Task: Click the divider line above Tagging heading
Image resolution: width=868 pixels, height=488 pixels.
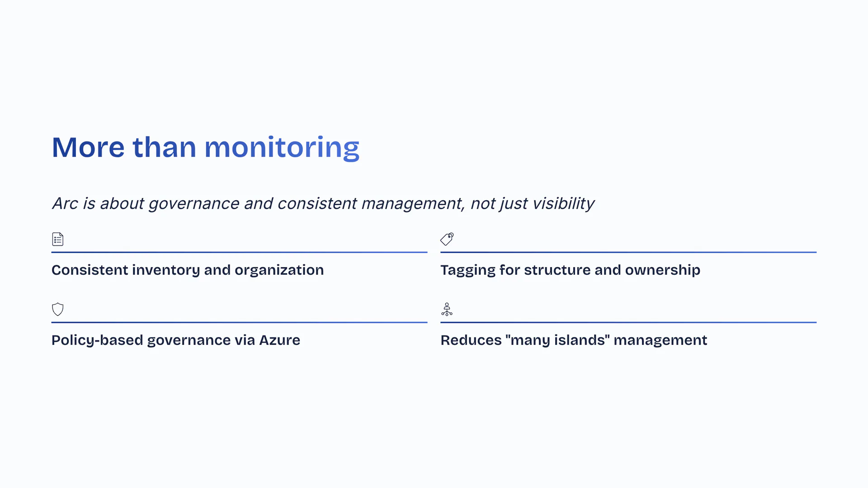Action: pos(628,252)
